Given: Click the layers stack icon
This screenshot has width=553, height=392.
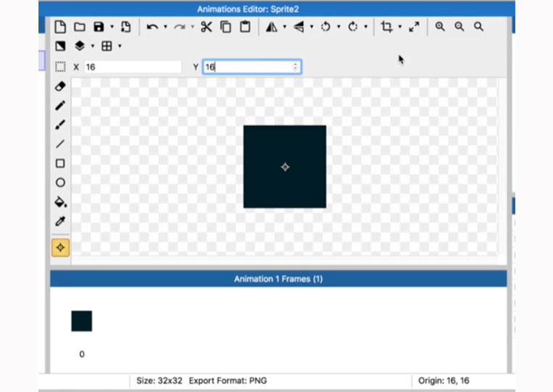Looking at the screenshot, I should click(x=80, y=46).
